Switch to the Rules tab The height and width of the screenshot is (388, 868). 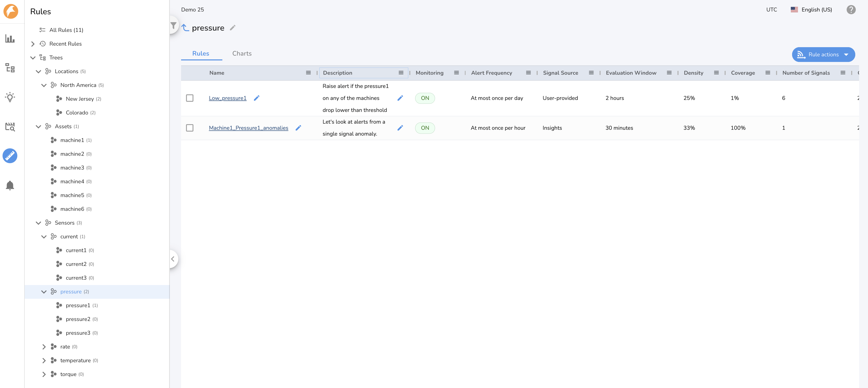[201, 53]
